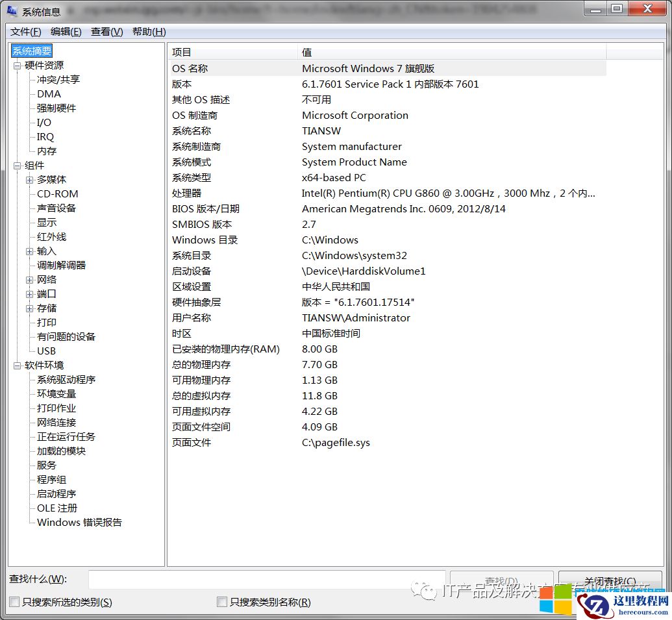This screenshot has height=620, width=672.
Task: Select the DMA tree item
Action: coord(49,94)
